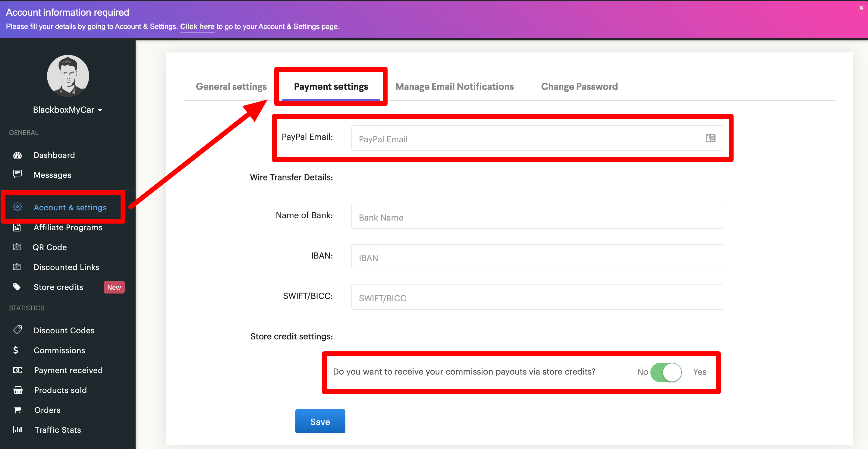Click the profile avatar picture
Screen dimensions: 868x449
[x=68, y=76]
